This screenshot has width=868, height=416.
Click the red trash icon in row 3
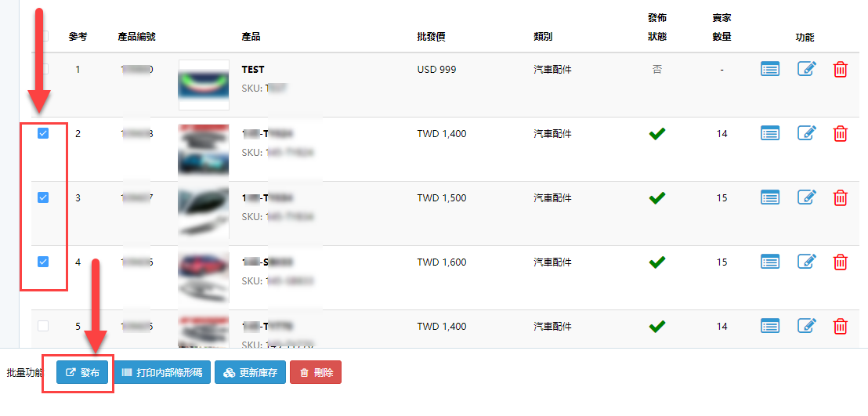(840, 197)
